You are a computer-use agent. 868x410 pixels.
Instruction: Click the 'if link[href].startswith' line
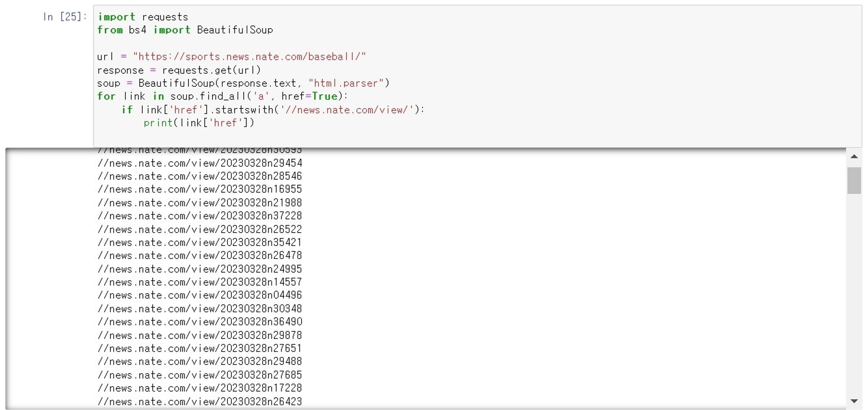pyautogui.click(x=273, y=110)
